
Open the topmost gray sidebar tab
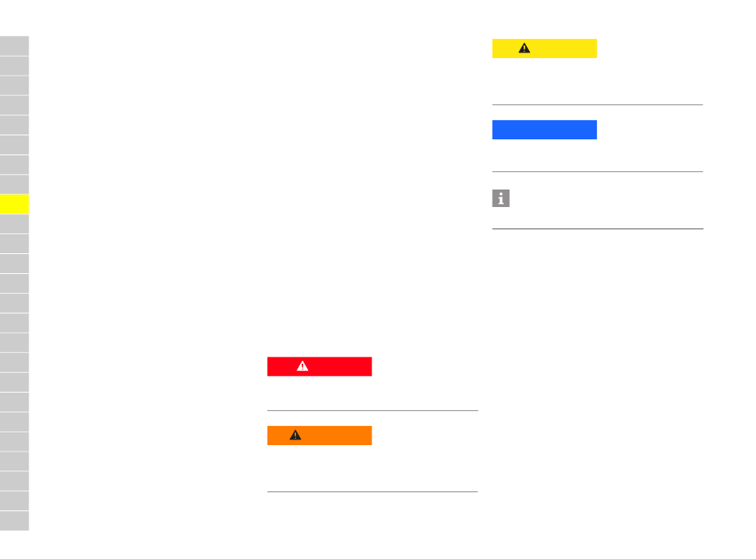[14, 46]
